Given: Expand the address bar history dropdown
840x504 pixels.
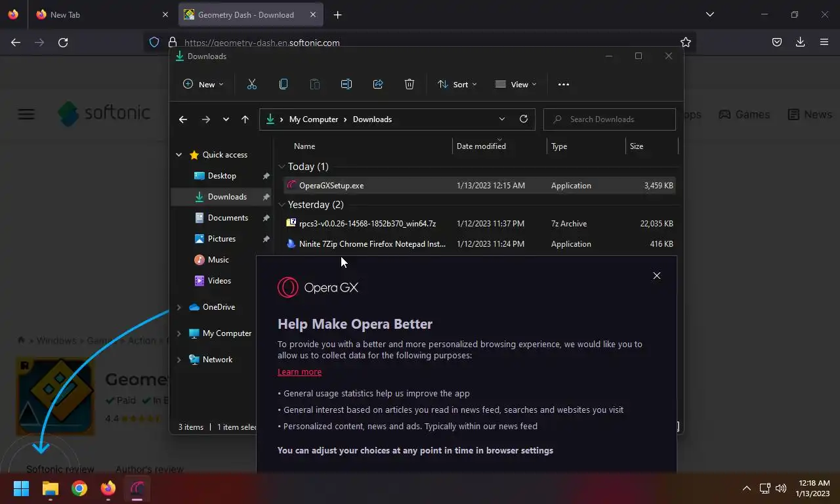Looking at the screenshot, I should click(502, 119).
